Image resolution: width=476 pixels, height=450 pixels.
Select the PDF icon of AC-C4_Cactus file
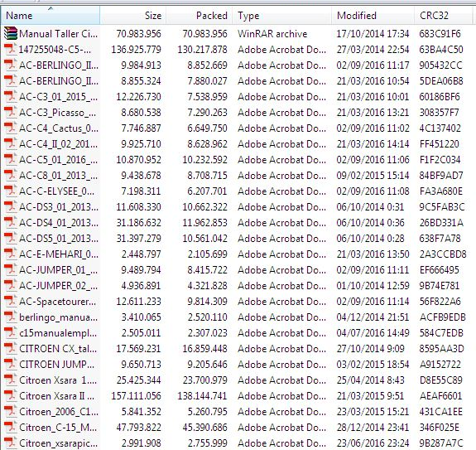(x=10, y=128)
